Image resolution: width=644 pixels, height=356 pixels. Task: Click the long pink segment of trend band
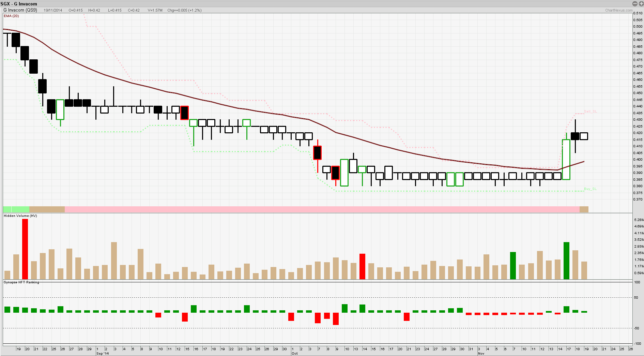322,209
